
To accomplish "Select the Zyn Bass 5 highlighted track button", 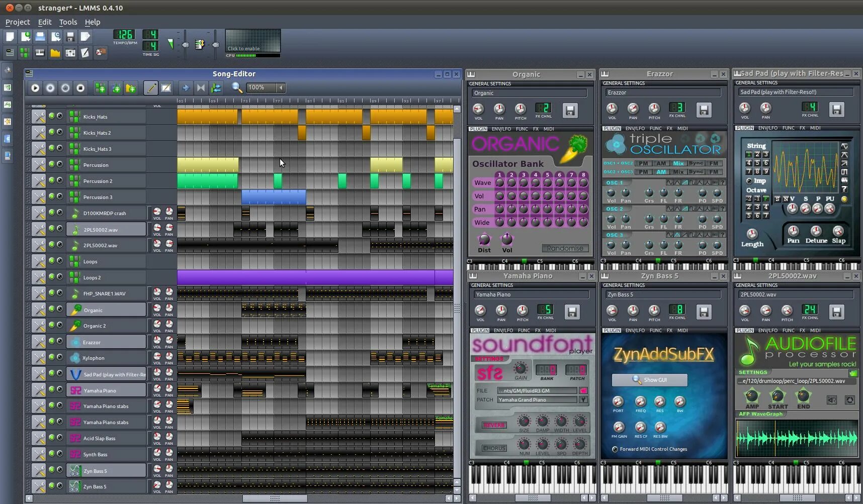I will coord(107,470).
